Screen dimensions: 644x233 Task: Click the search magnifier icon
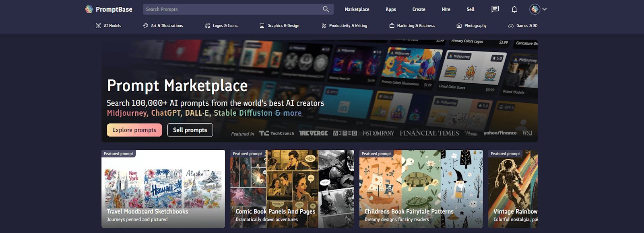(326, 9)
